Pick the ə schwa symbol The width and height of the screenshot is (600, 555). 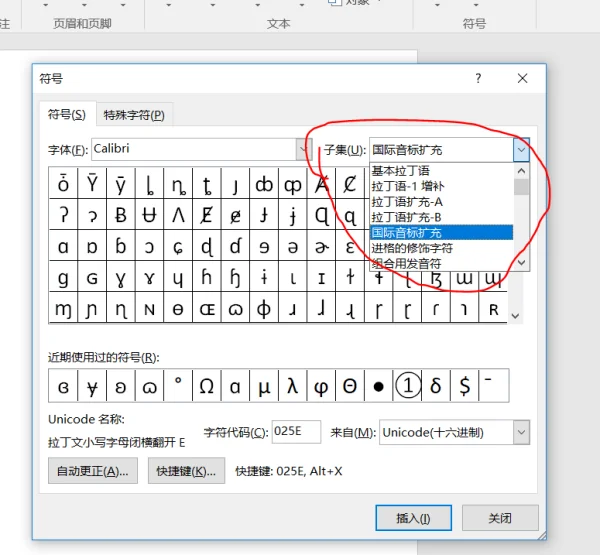pyautogui.click(x=293, y=246)
